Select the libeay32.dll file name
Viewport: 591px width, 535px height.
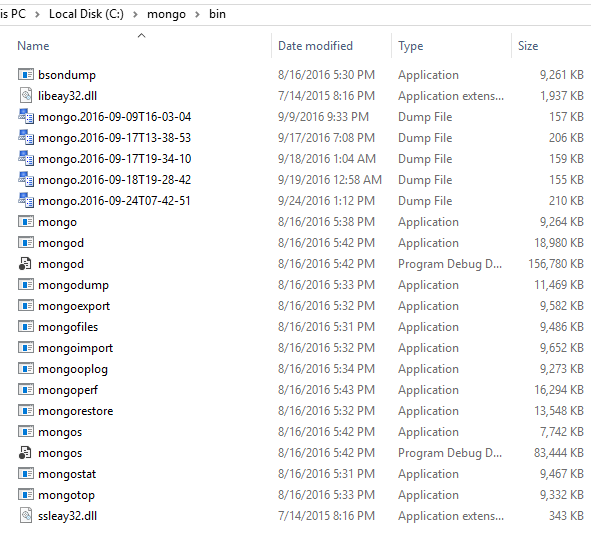(67, 96)
